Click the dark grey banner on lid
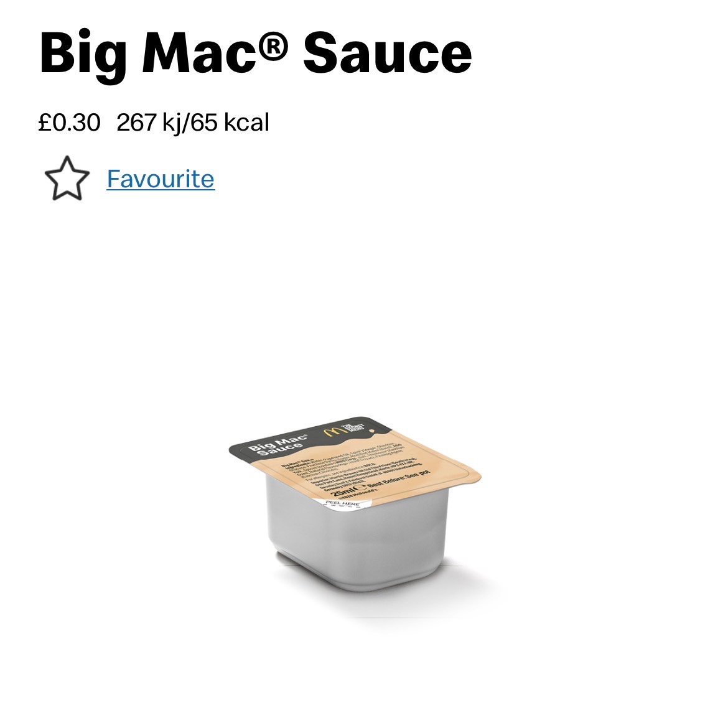 click(311, 437)
